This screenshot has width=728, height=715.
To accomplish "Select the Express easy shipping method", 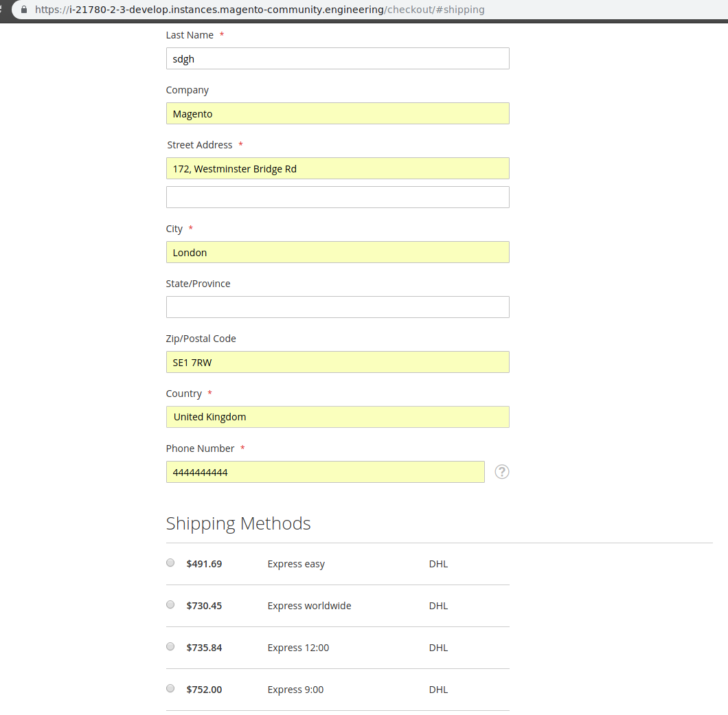I will click(170, 563).
